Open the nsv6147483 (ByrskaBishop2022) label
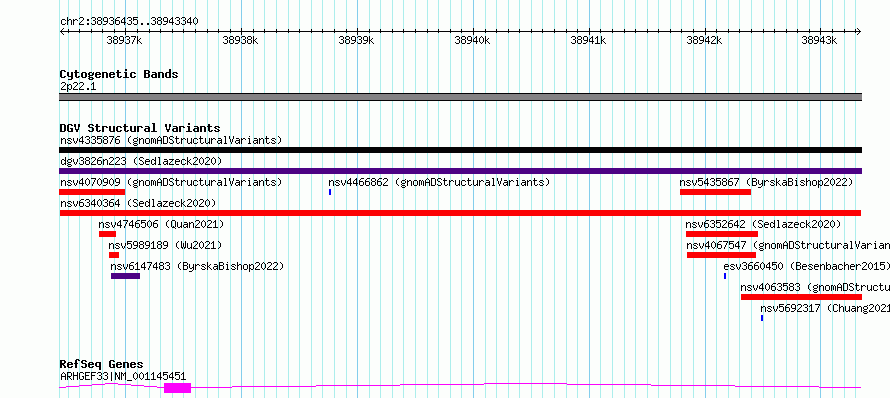The width and height of the screenshot is (890, 398). pos(197,266)
